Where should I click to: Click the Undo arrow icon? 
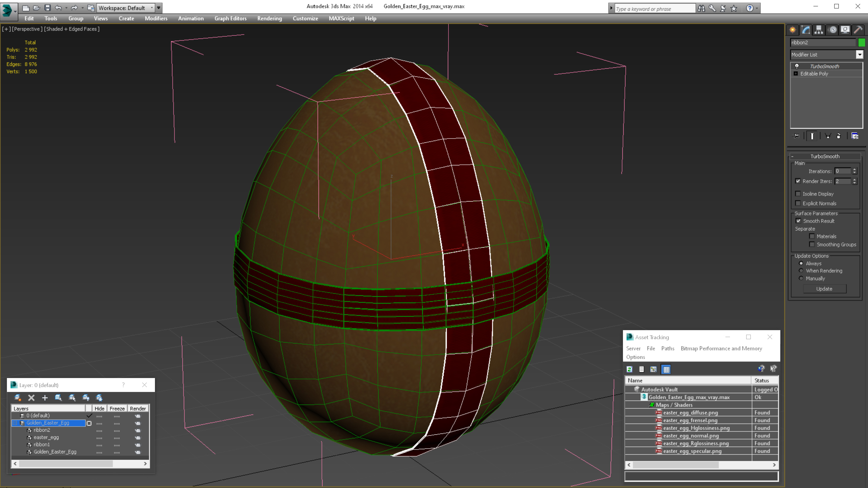(x=58, y=8)
